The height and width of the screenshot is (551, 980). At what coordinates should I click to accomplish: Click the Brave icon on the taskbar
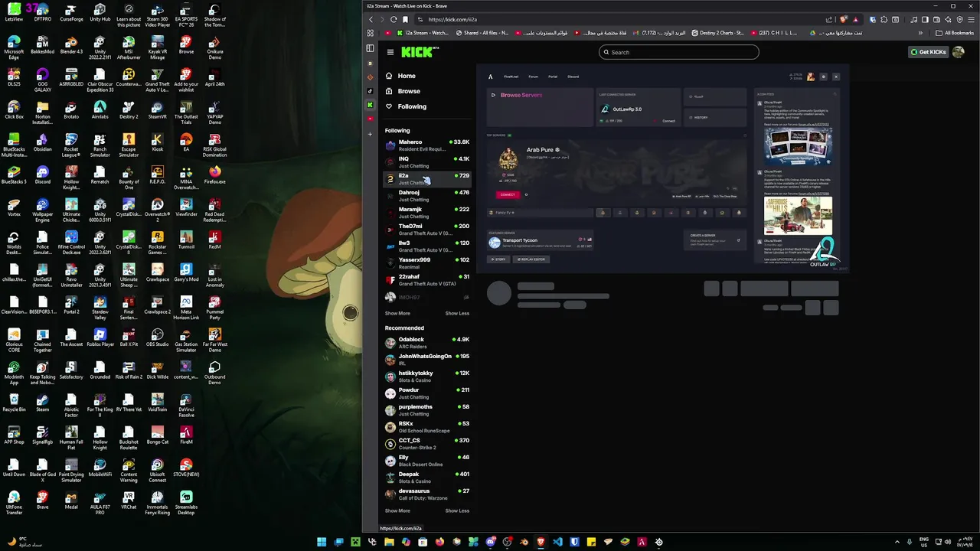[x=541, y=542]
